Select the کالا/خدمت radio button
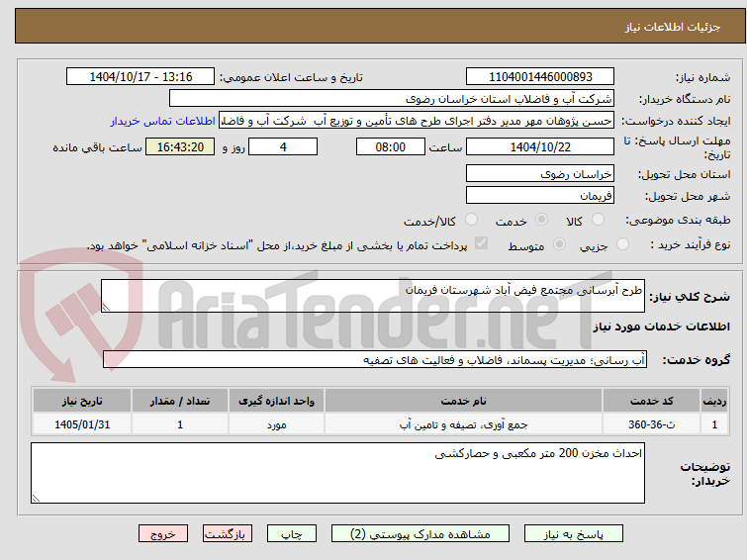Viewport: 747px width, 560px height. (x=471, y=220)
